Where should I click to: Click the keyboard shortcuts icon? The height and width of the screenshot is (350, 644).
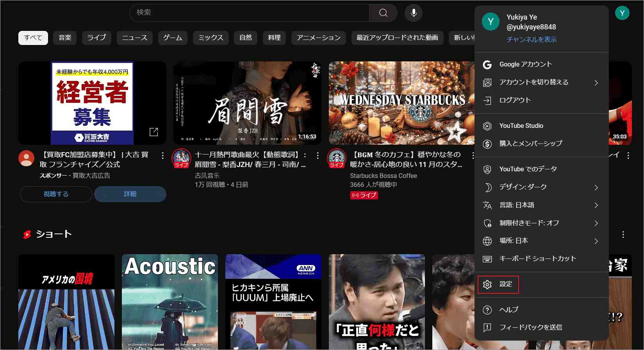coord(487,259)
